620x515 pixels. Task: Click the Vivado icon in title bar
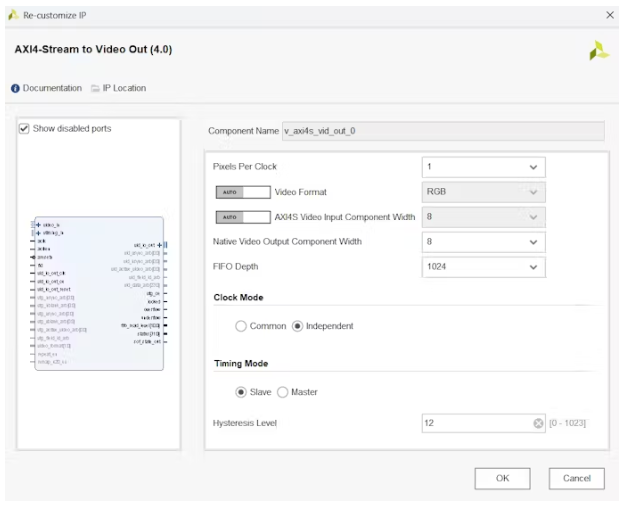coord(12,16)
